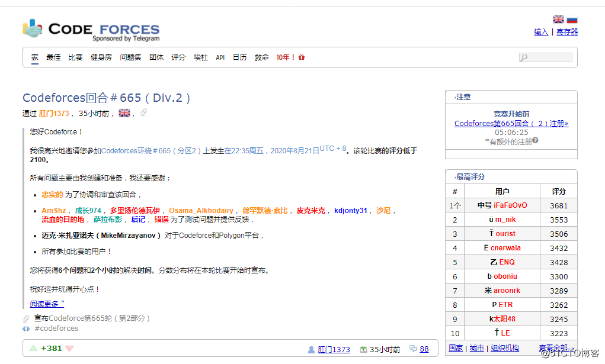605x364 pixels.
Task: Open tester AmShz profile link
Action: click(x=54, y=211)
